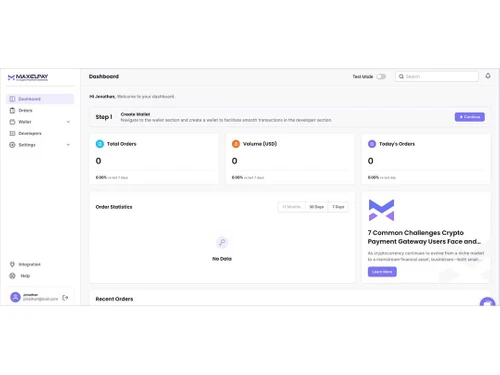Click the Jonathan email address text
Screen dimensions: 500x375
point(40,299)
